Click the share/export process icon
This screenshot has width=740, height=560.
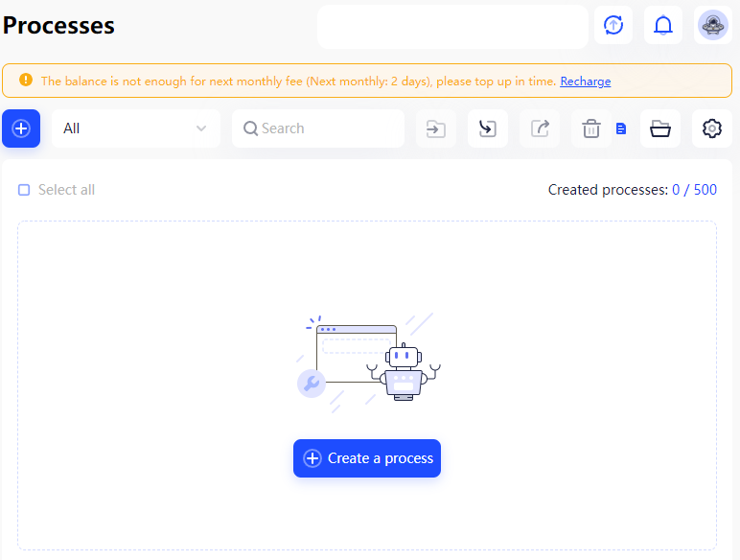point(540,128)
